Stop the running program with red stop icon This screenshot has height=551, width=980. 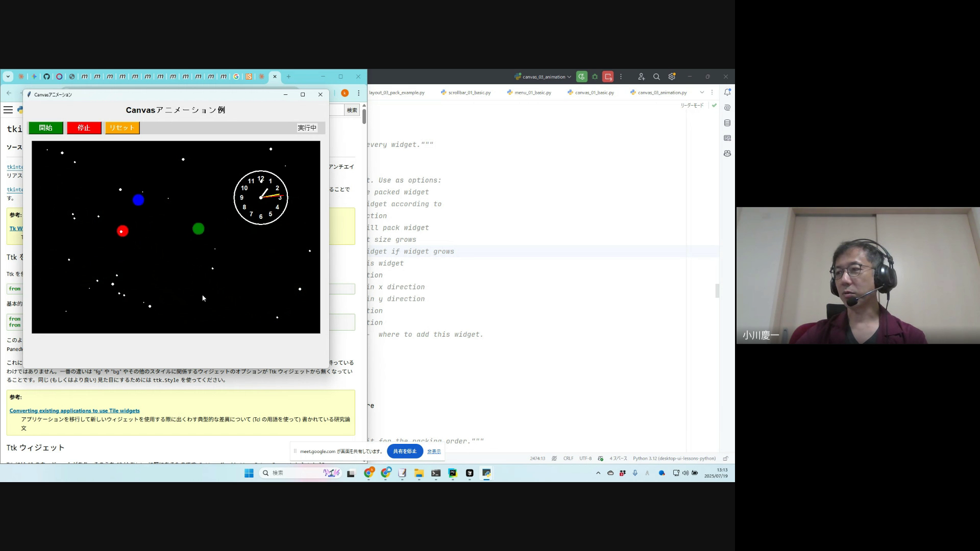[x=607, y=77]
